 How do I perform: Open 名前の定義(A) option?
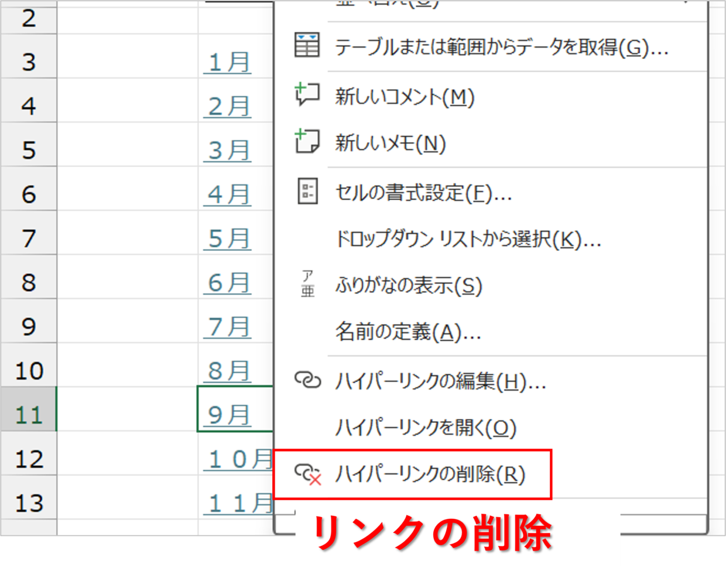(x=407, y=332)
